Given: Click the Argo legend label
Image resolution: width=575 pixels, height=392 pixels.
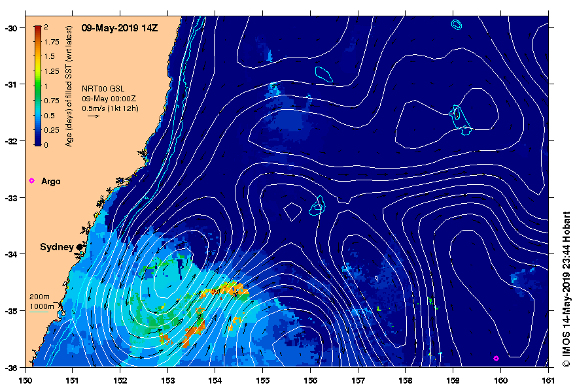Looking at the screenshot, I should 50,182.
